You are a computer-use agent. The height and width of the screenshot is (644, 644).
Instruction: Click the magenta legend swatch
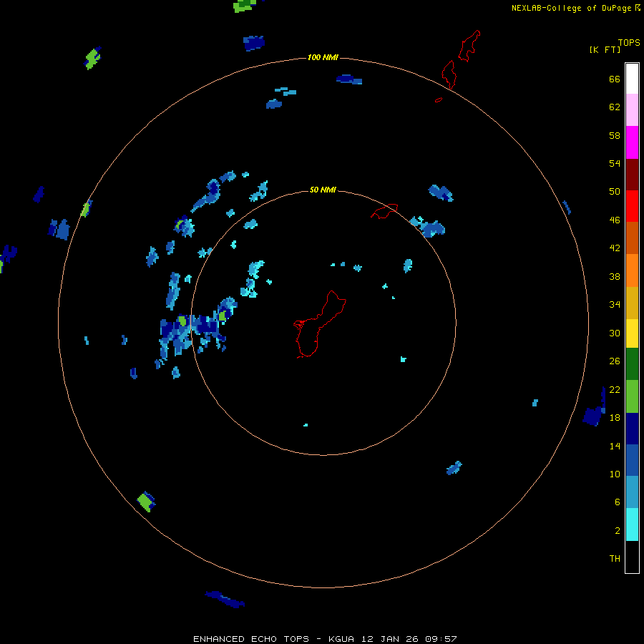point(632,142)
